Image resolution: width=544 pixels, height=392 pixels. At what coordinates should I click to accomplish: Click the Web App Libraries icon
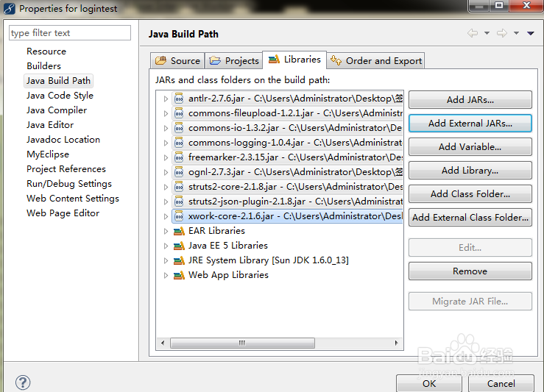click(179, 275)
